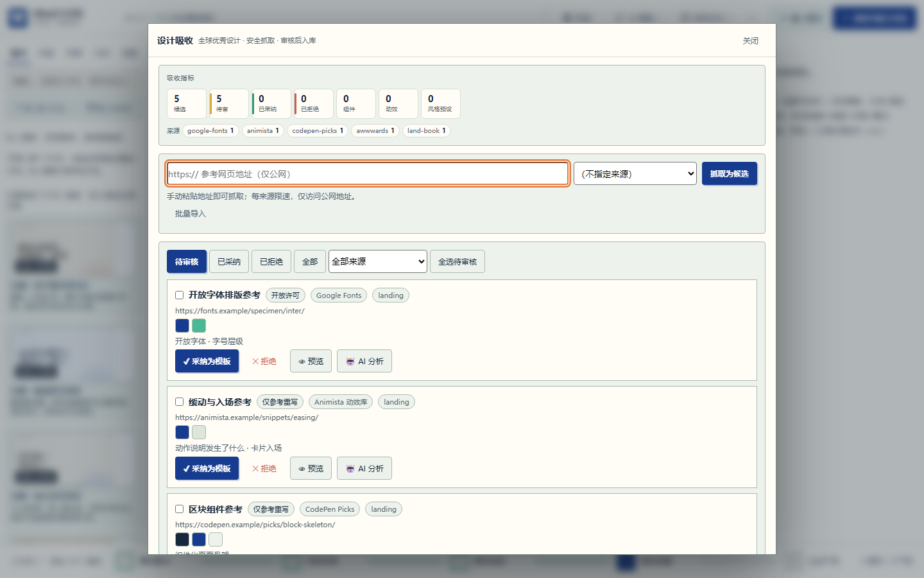The image size is (924, 578).
Task: Click the 风格预设 metric card
Action: pos(441,103)
